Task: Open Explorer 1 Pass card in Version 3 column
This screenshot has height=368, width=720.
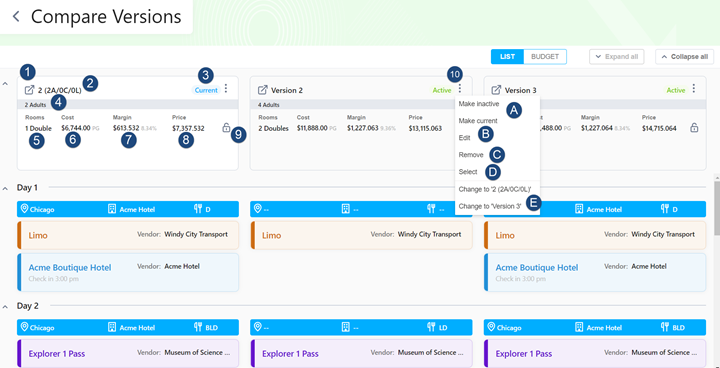Action: [x=595, y=353]
